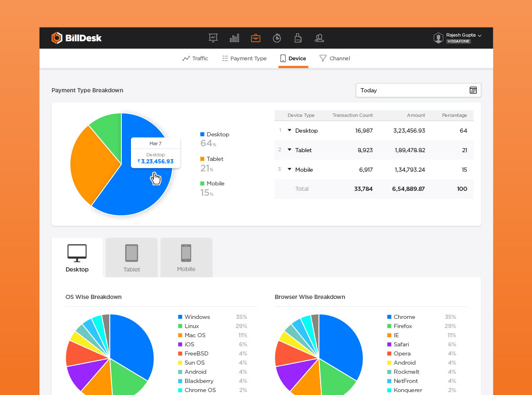The width and height of the screenshot is (532, 395).
Task: Open the Channel tab
Action: (335, 59)
